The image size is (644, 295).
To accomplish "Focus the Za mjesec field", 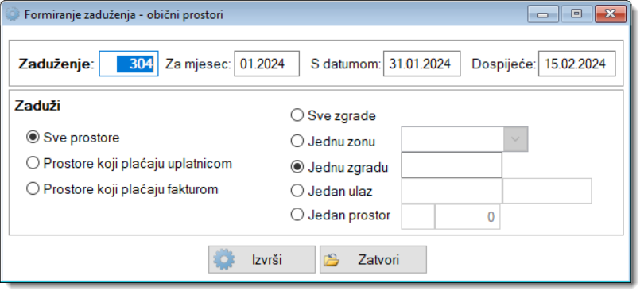I will (267, 64).
